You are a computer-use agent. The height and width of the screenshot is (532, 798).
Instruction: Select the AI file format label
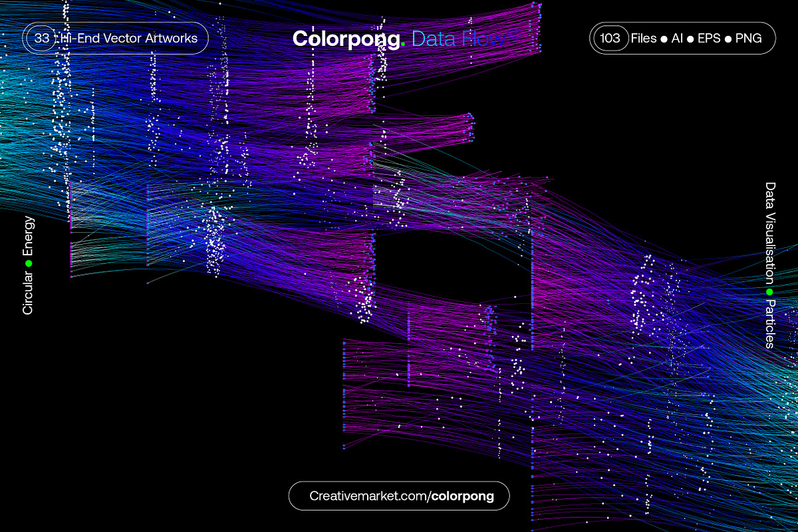point(676,39)
